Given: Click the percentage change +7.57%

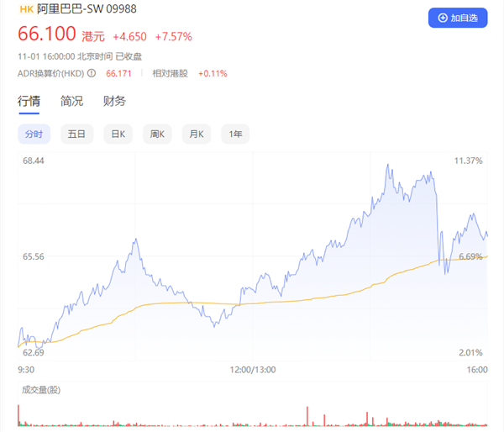Looking at the screenshot, I should 174,37.
